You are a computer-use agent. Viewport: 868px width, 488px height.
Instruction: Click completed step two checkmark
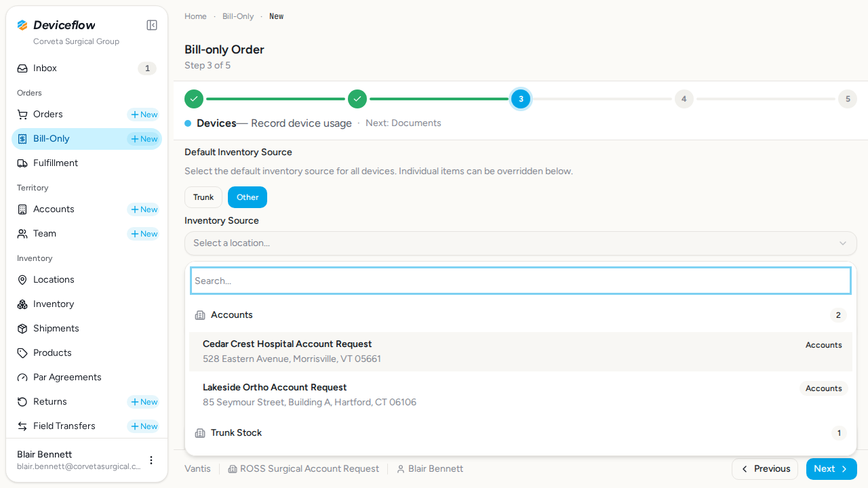(357, 99)
